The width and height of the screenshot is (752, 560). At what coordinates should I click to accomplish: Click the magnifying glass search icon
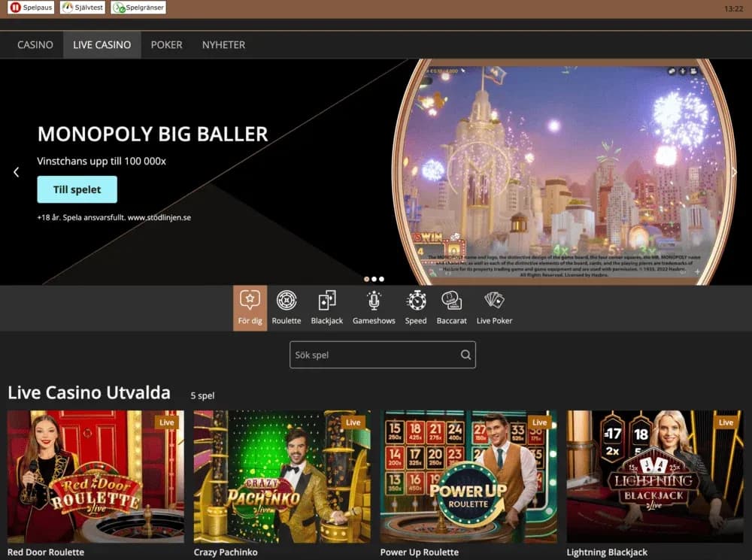(x=465, y=354)
